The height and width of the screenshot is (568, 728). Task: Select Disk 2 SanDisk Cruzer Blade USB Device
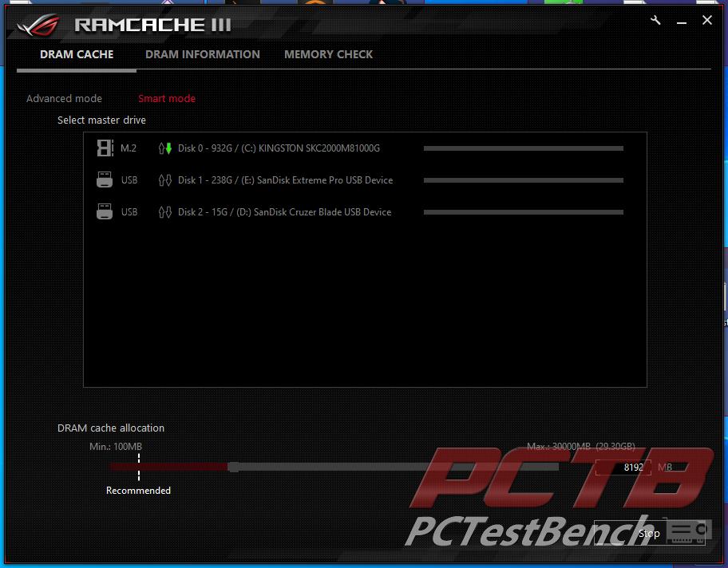click(x=285, y=212)
